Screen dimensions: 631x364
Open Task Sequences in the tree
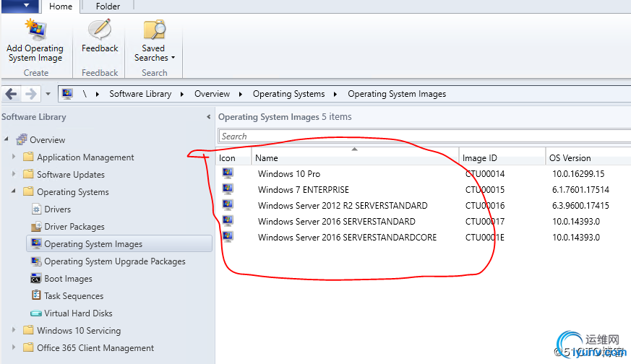[74, 295]
